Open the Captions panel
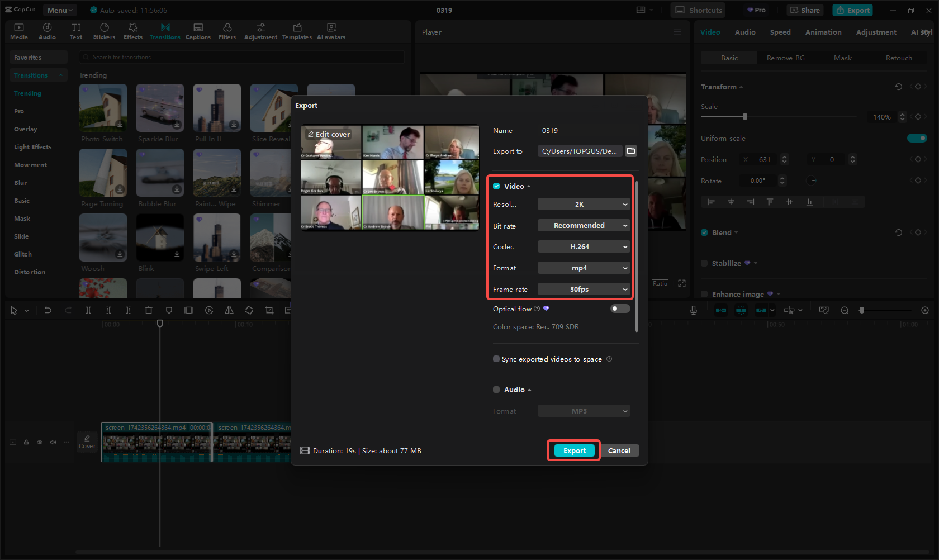Viewport: 939px width, 560px height. [x=198, y=31]
